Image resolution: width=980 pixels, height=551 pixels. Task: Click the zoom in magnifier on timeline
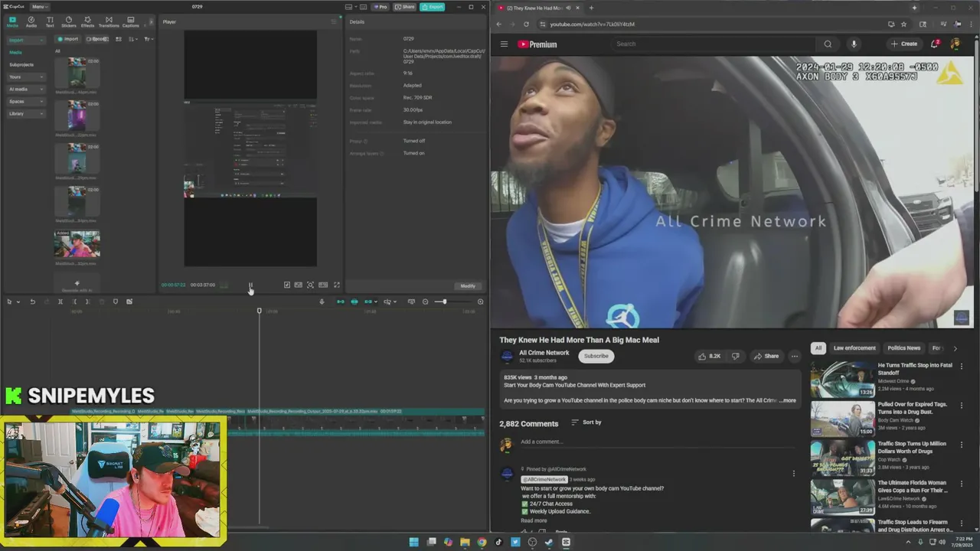[480, 302]
